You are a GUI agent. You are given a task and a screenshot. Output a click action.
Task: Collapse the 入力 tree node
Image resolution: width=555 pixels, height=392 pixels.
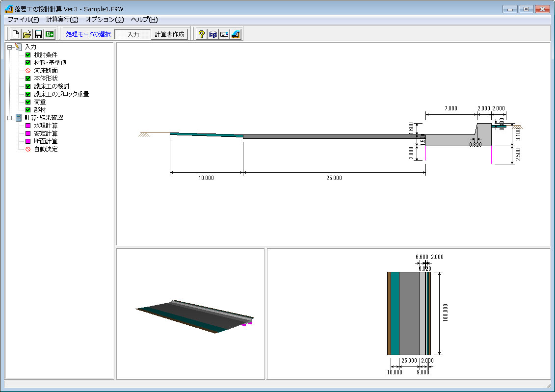click(x=9, y=47)
